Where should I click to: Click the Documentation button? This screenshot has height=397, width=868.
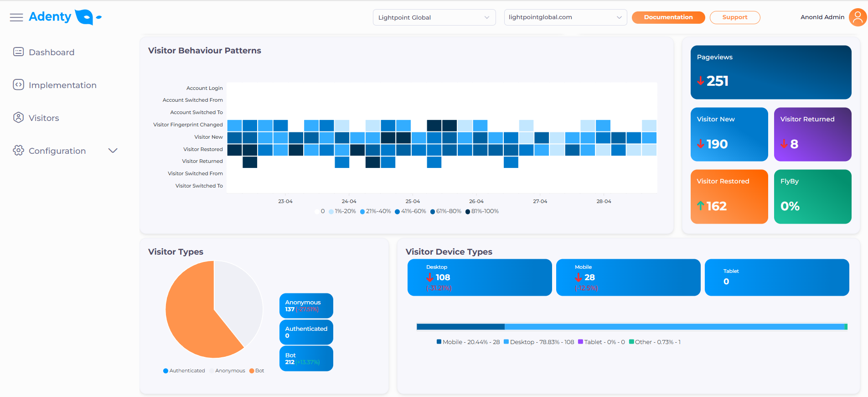pos(668,17)
